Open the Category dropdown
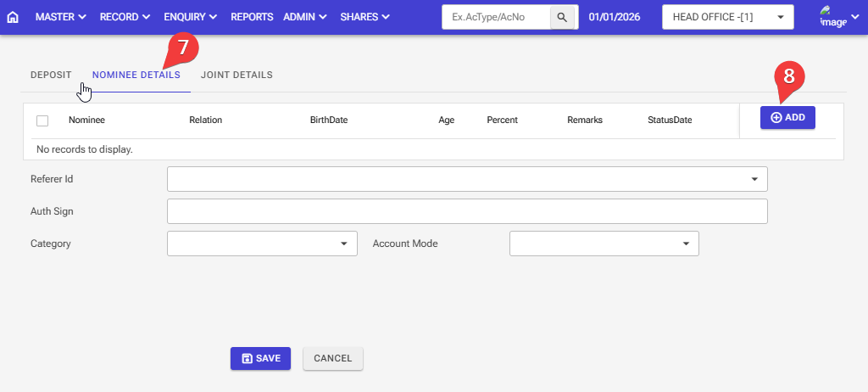This screenshot has height=392, width=868. pyautogui.click(x=262, y=244)
